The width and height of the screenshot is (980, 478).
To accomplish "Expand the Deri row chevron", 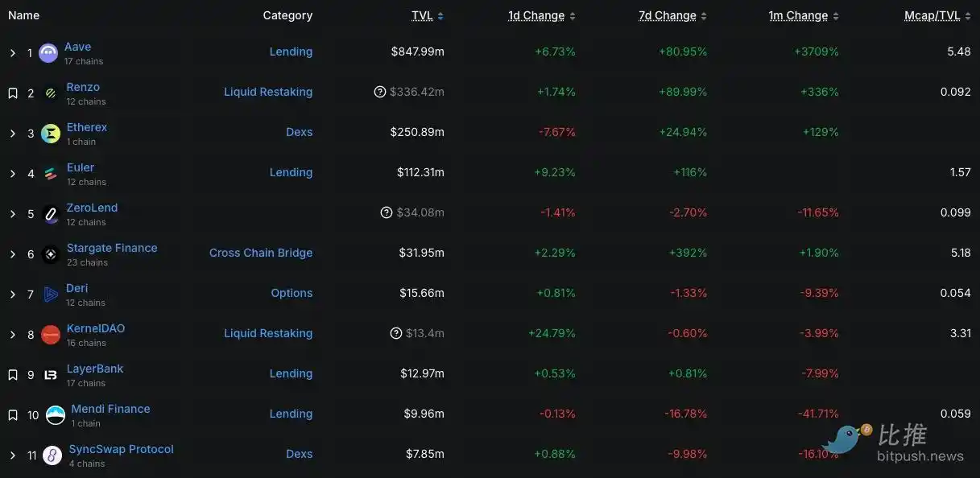I will pyautogui.click(x=13, y=295).
